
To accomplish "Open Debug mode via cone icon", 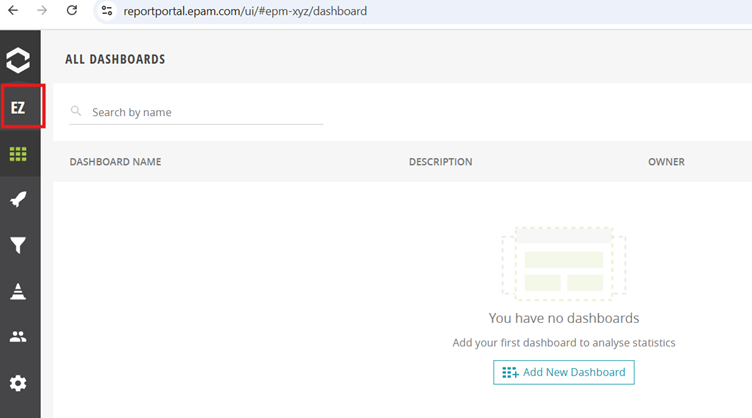I will (18, 291).
